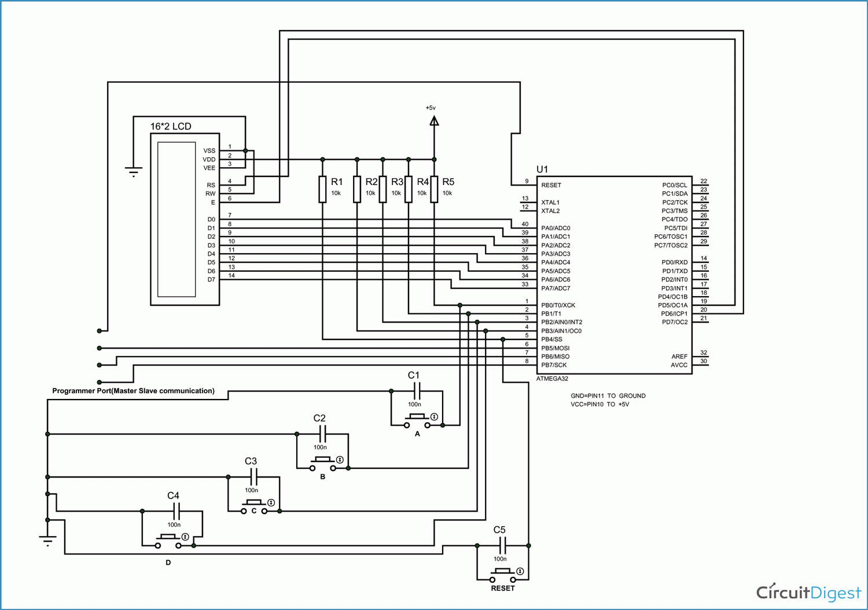Toggle the latch indicator on RESET button
The width and height of the screenshot is (868, 610).
click(x=520, y=571)
